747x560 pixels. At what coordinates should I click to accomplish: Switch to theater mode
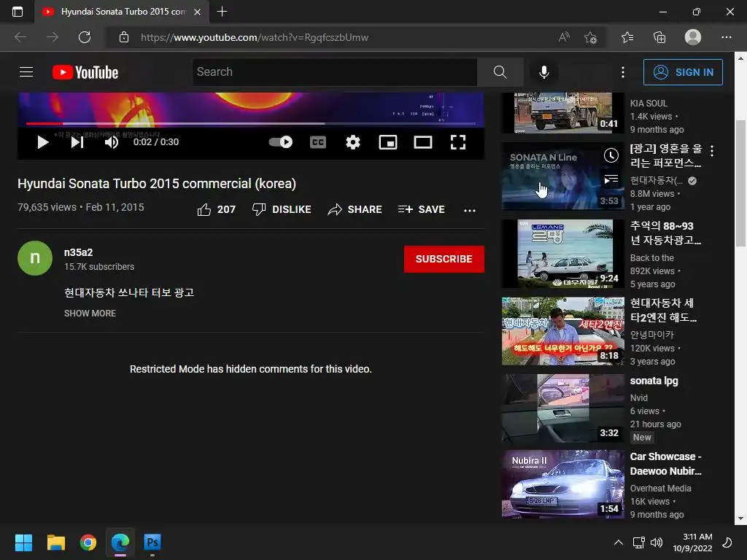(423, 142)
